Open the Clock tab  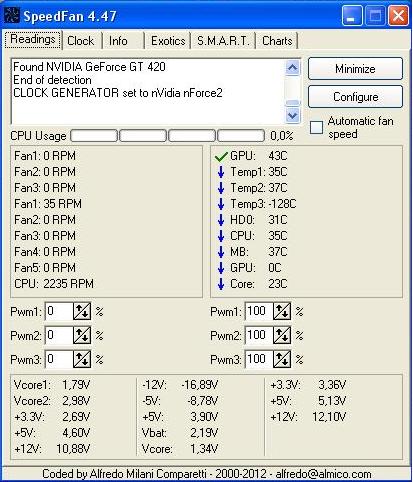pyautogui.click(x=81, y=41)
